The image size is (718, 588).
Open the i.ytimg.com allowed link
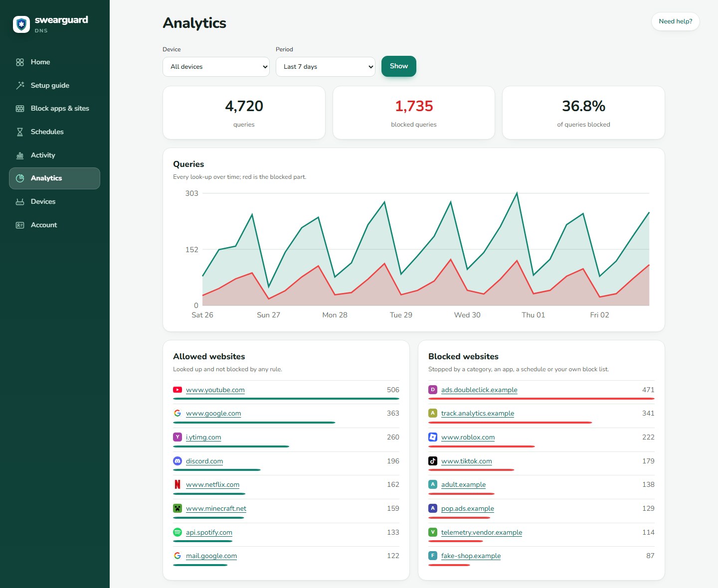(203, 437)
